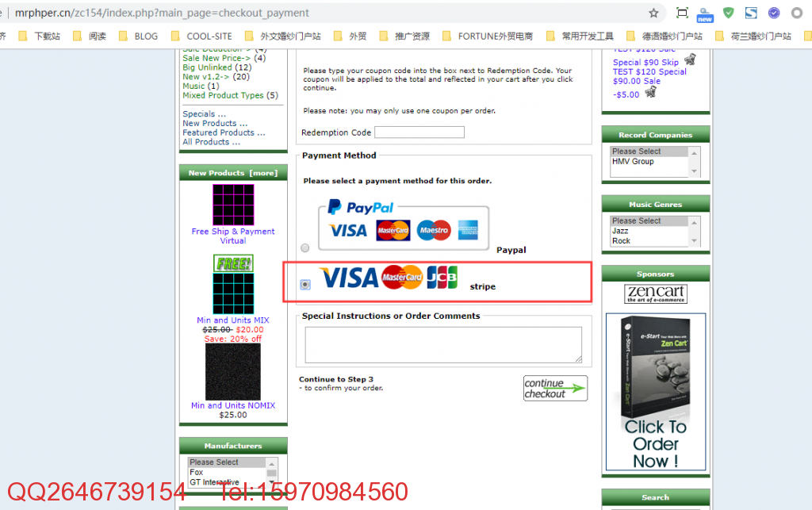The image size is (812, 510).
Task: Choose Please Select in Record Companies list
Action: pyautogui.click(x=649, y=151)
